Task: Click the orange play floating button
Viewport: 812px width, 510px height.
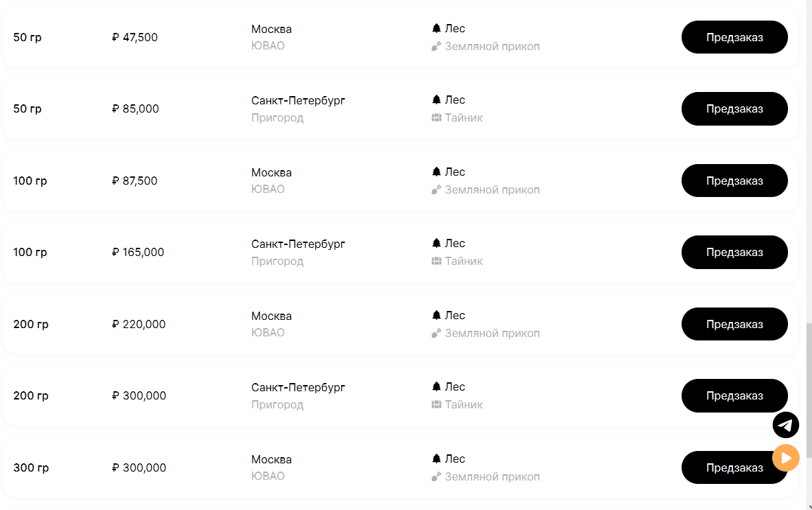Action: click(785, 458)
